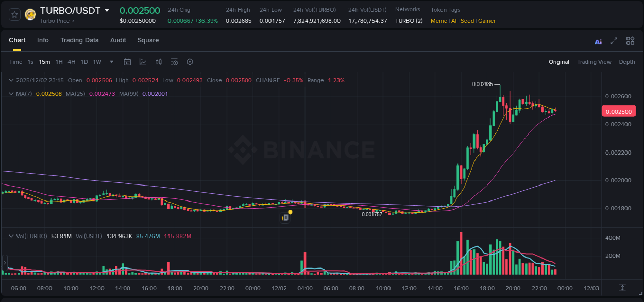Collapse the MA indicator row arrow
Viewport: 644px width, 302px height.
click(x=10, y=94)
